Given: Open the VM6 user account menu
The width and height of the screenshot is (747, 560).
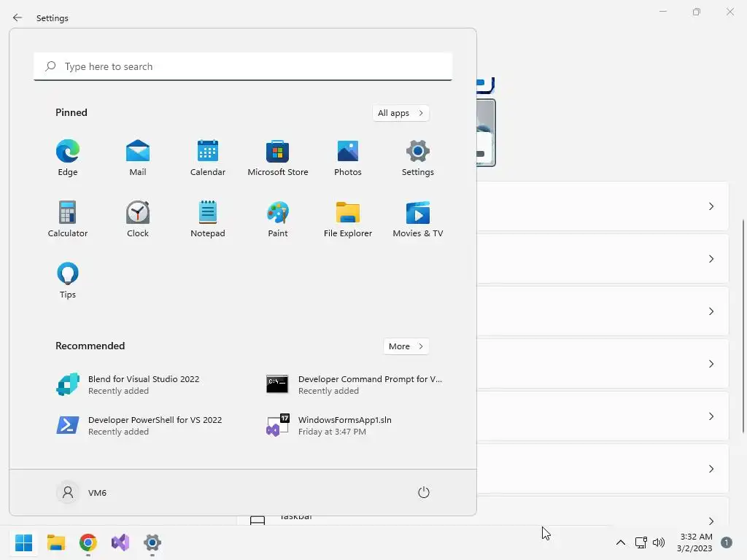Looking at the screenshot, I should click(x=82, y=492).
